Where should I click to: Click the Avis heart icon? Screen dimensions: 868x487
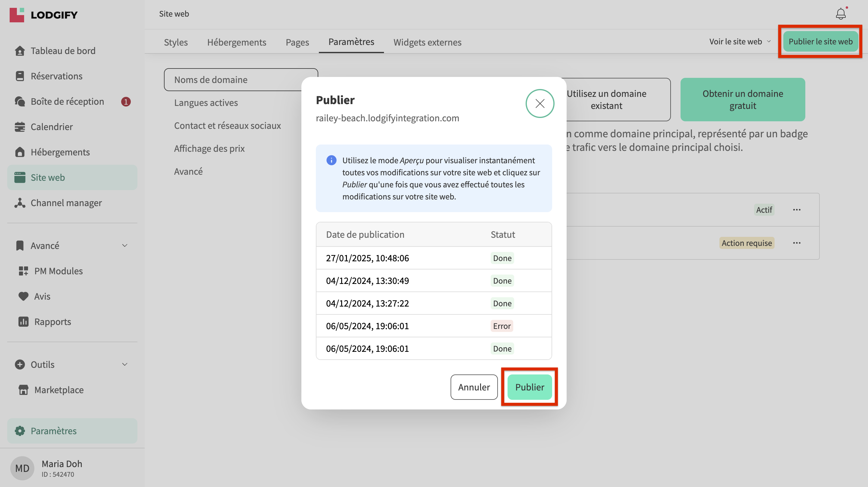23,296
